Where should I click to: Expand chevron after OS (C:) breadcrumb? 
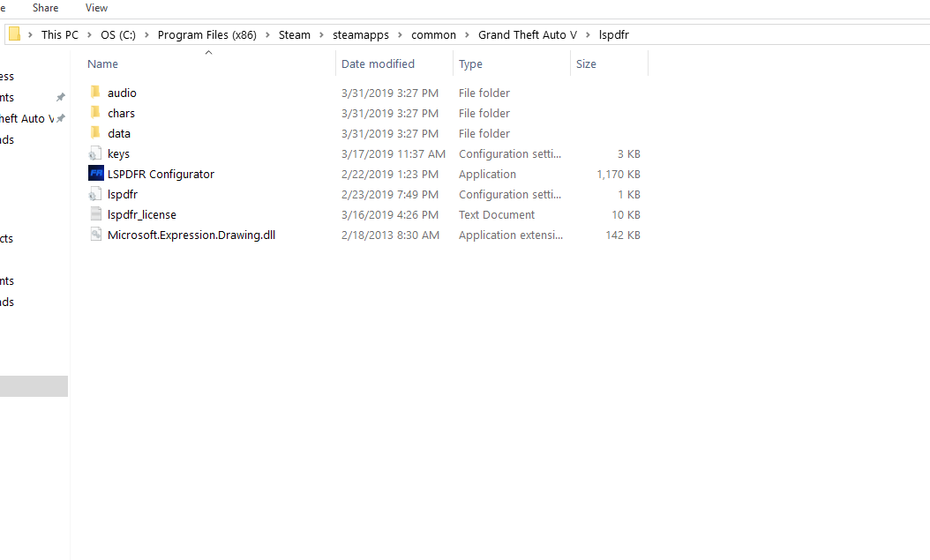tap(146, 35)
